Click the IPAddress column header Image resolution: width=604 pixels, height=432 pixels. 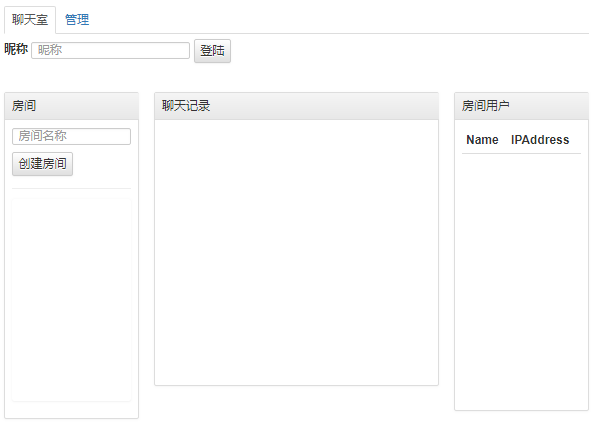pos(540,140)
